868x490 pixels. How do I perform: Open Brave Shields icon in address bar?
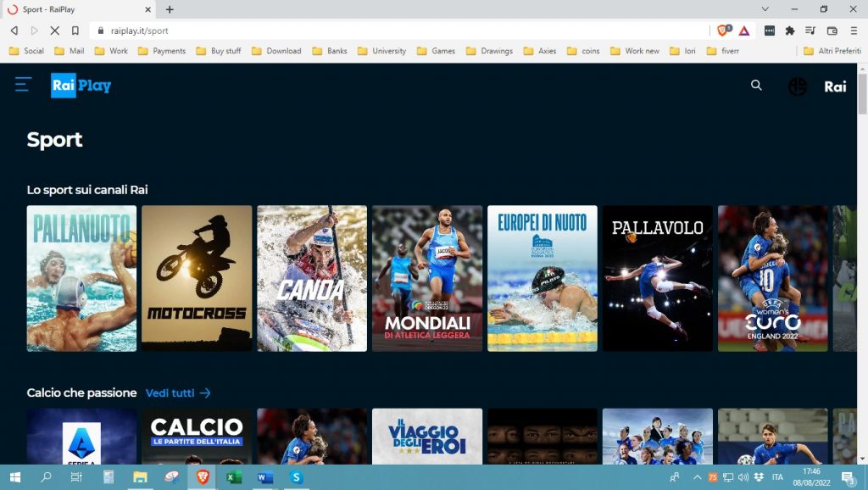click(x=723, y=31)
